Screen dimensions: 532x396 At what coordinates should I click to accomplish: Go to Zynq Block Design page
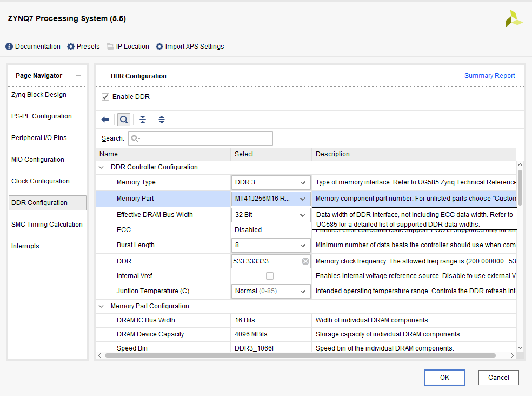pos(39,95)
